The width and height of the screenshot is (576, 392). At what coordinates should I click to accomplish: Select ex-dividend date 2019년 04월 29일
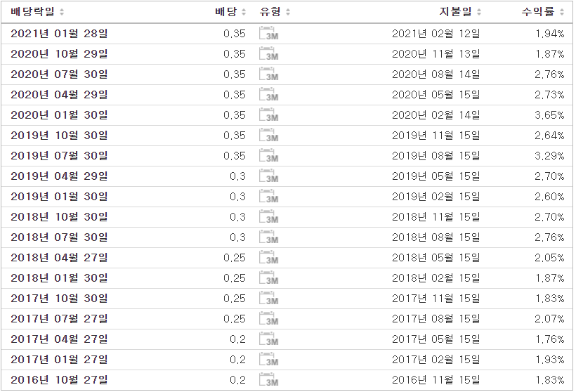click(x=59, y=176)
